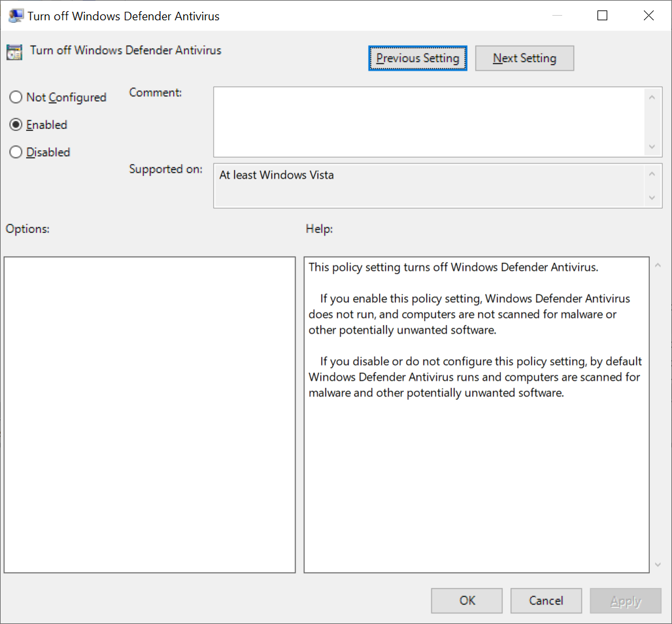Confirm changes with the OK button
This screenshot has width=672, height=624.
click(466, 600)
